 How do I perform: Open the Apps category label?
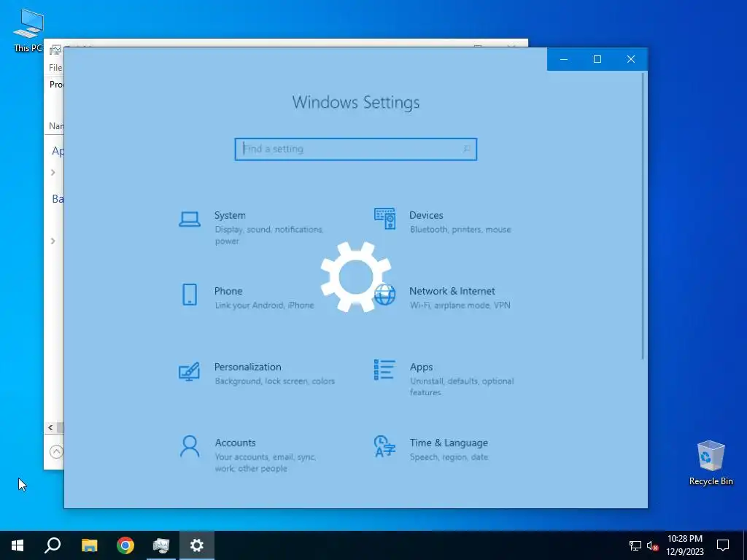421,367
